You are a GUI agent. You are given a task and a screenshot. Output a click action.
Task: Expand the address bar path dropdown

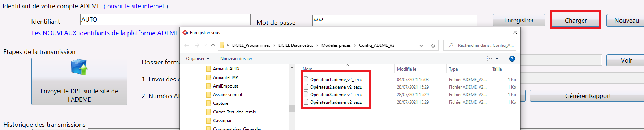[x=421, y=45]
